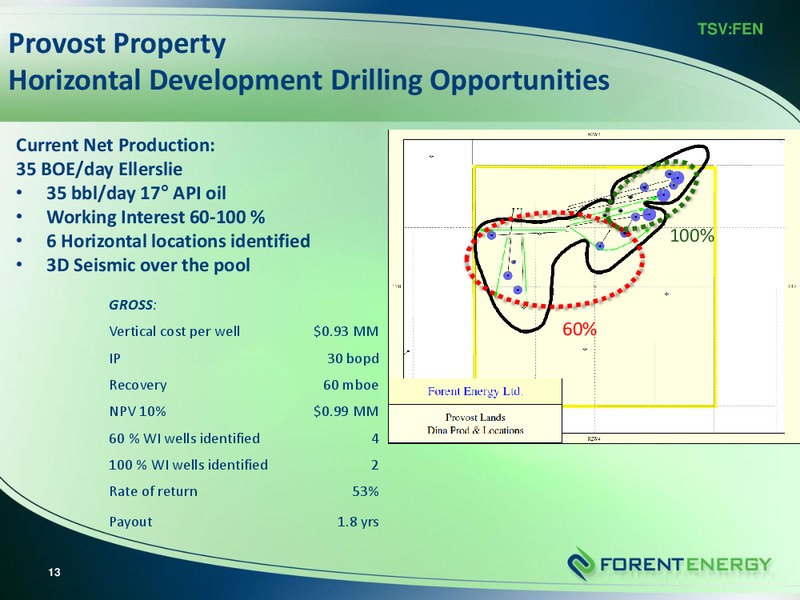Click the FORENTENERGY wordmark
This screenshot has height=600, width=800.
(x=686, y=564)
